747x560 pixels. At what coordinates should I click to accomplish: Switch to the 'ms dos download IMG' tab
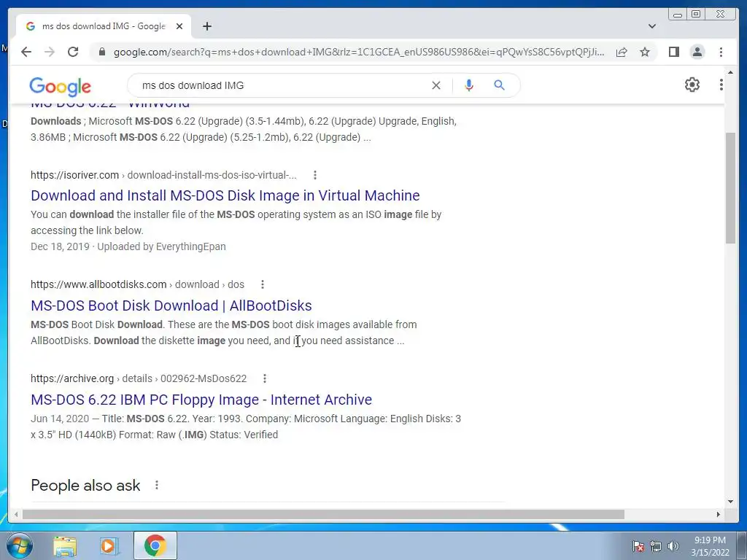(104, 26)
